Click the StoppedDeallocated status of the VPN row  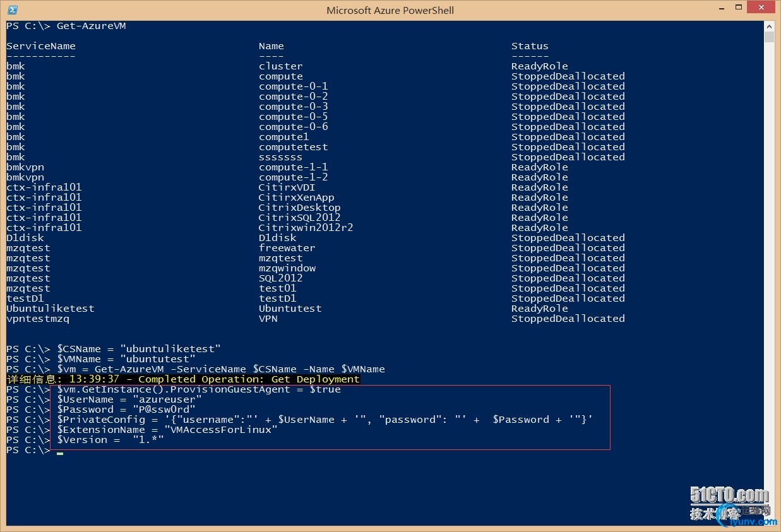pyautogui.click(x=568, y=319)
